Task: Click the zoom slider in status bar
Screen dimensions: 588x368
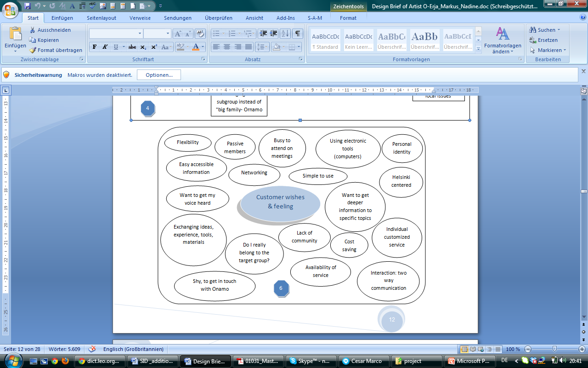Action: click(x=554, y=349)
